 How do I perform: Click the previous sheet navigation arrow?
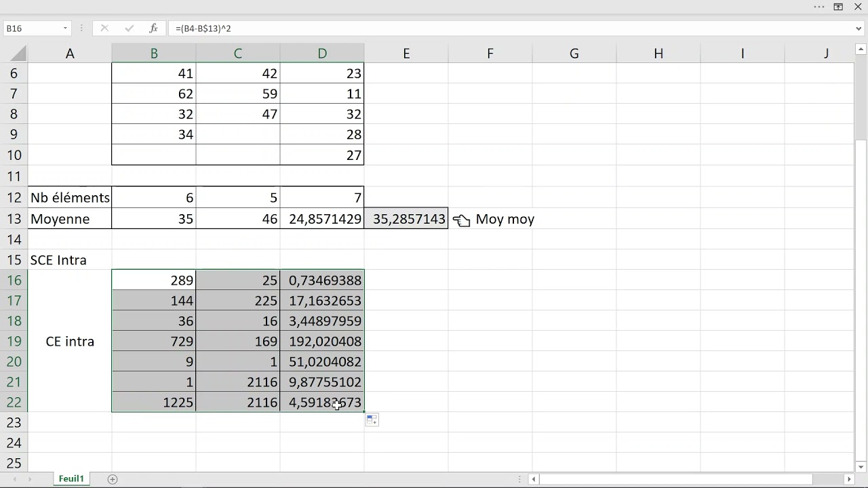pyautogui.click(x=15, y=479)
